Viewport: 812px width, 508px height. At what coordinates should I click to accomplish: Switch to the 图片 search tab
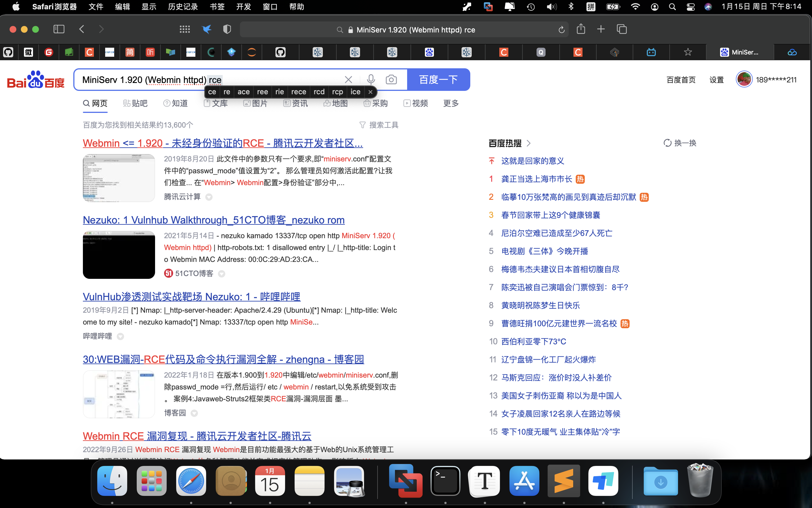pos(255,103)
